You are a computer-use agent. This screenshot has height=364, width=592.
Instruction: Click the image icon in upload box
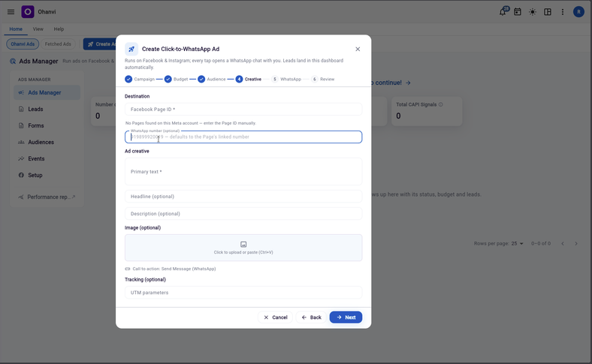pos(243,245)
